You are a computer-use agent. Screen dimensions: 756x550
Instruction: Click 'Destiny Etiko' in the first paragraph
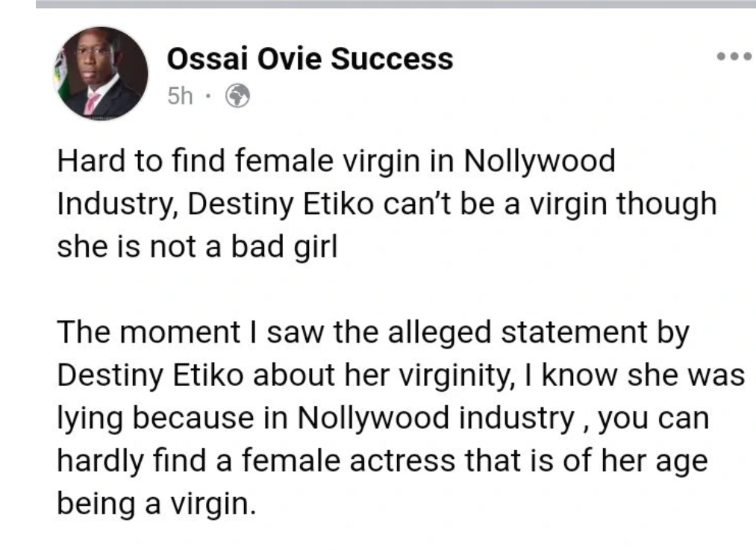[x=281, y=204]
